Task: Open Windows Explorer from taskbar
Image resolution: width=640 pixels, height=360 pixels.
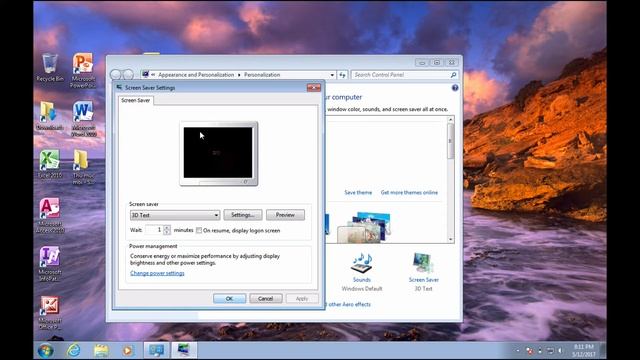Action: tap(101, 350)
